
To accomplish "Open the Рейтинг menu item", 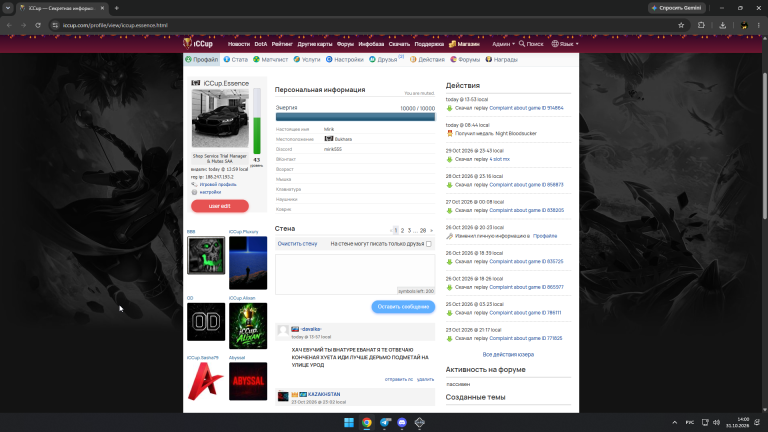I will coord(282,44).
